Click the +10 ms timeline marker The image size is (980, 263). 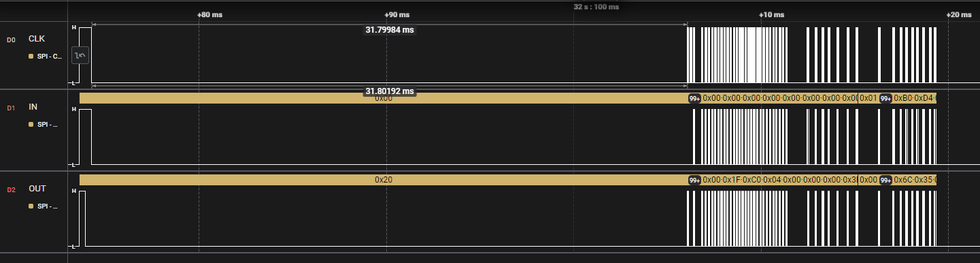point(771,14)
